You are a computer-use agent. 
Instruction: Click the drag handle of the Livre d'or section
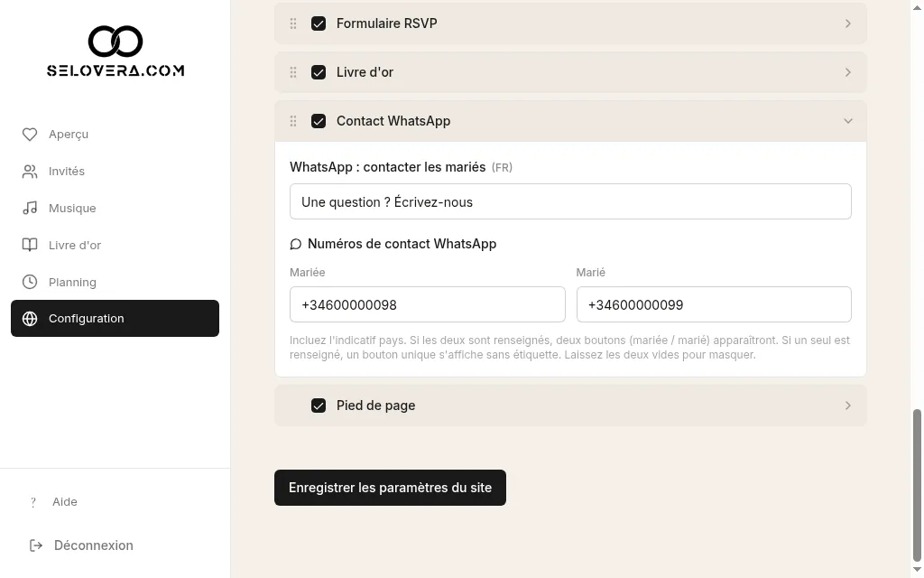(x=293, y=72)
